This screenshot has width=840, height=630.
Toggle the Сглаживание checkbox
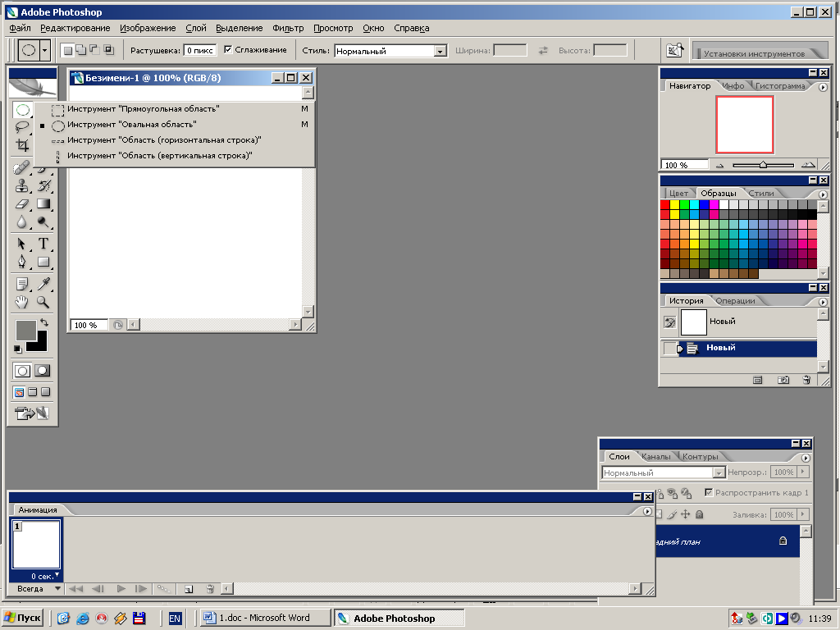[228, 50]
